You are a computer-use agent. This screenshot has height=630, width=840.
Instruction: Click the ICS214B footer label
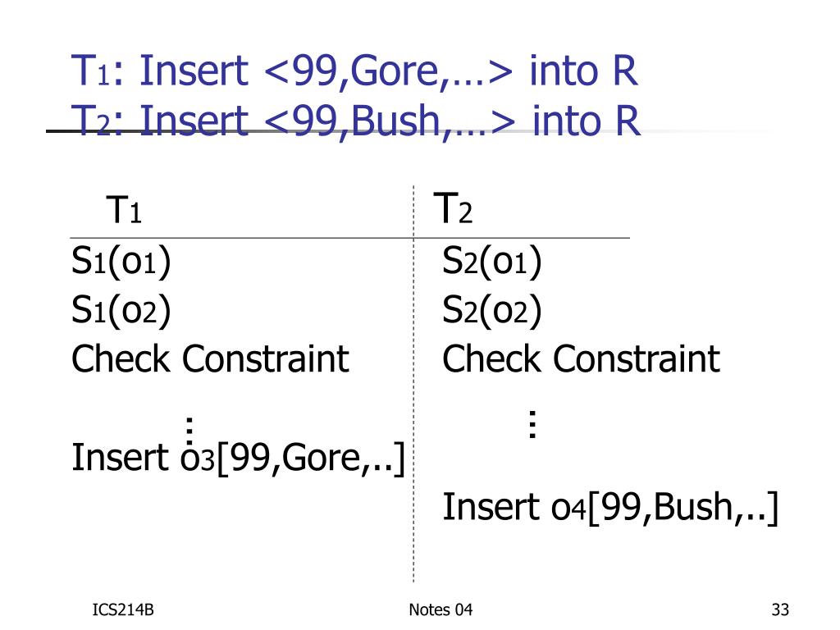123,609
